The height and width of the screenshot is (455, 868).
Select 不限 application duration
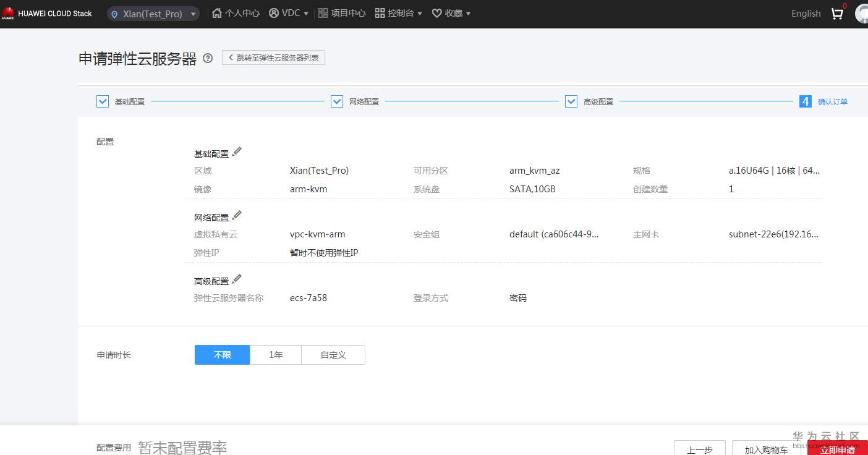click(x=223, y=355)
